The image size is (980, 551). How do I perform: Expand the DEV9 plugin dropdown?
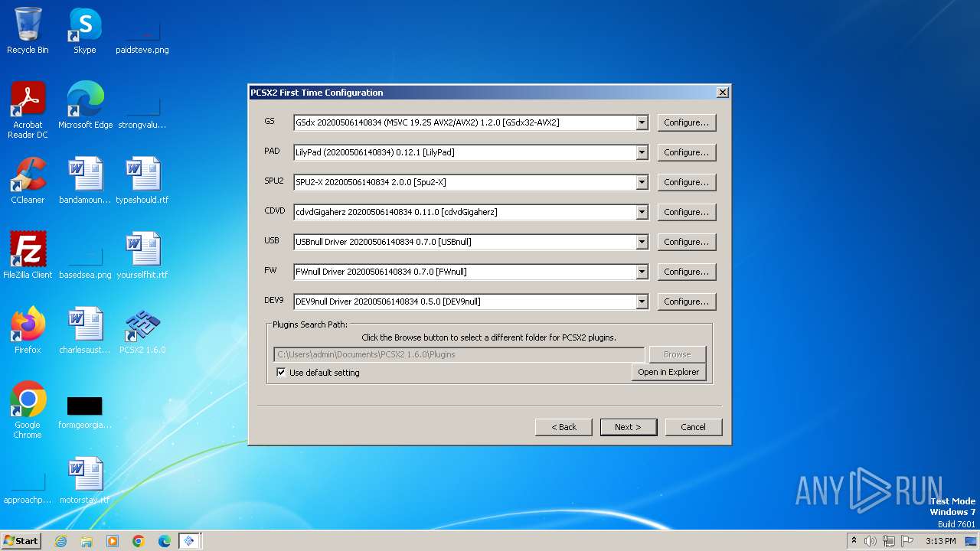click(x=642, y=302)
